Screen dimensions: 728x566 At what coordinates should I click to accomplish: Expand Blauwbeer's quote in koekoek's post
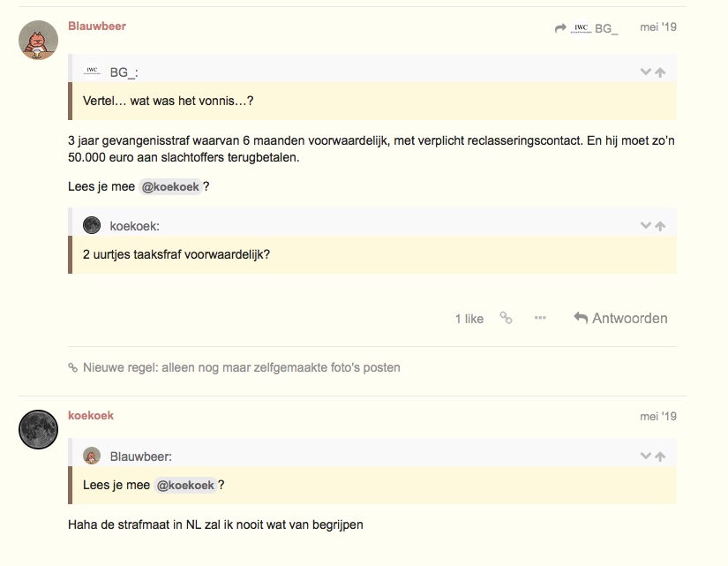point(646,457)
